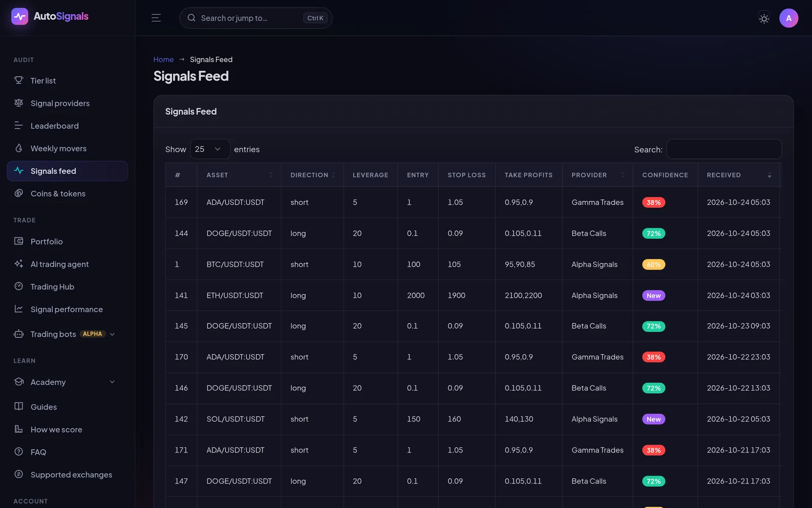The height and width of the screenshot is (508, 812).
Task: Expand the Trading bots submenu chevron
Action: pyautogui.click(x=112, y=334)
